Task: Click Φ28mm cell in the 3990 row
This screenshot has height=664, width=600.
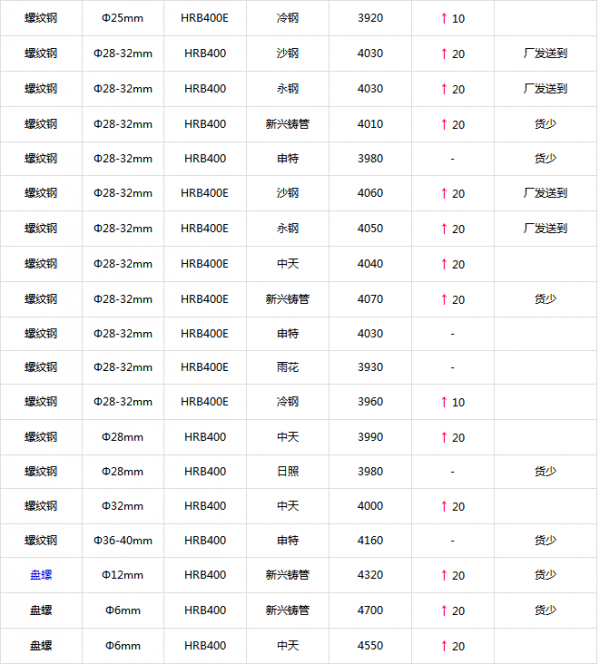Action: 122,437
